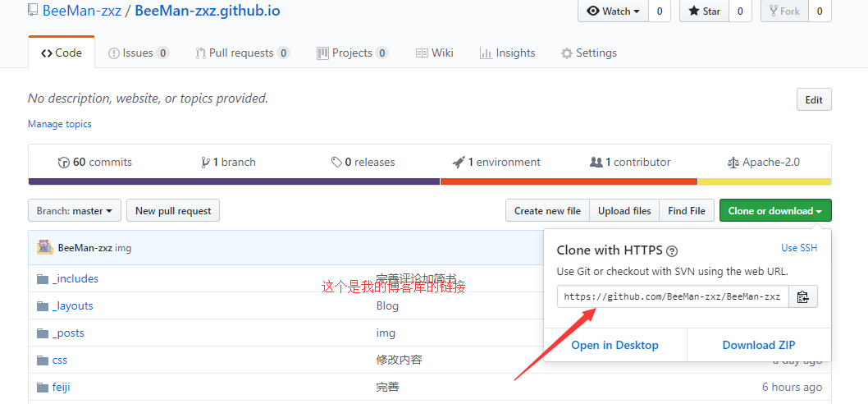Click the watchers count 0
Viewport: 868px width, 404px height.
pos(660,11)
